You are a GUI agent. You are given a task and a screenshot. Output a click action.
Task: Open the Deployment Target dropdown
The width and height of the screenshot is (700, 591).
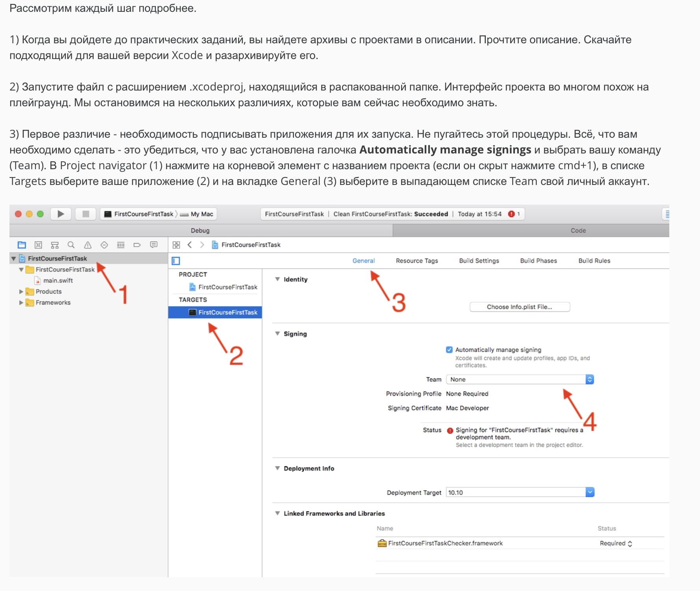coord(520,493)
